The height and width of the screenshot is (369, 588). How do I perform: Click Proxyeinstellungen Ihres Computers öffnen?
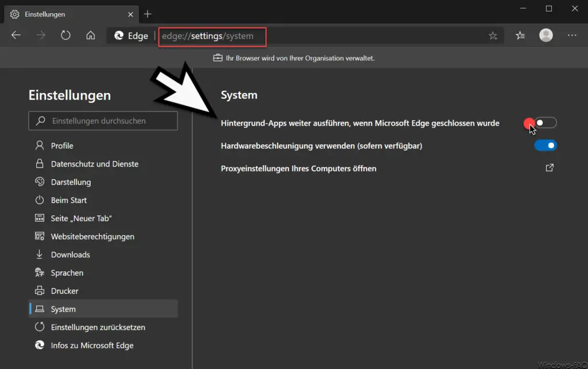tap(299, 168)
